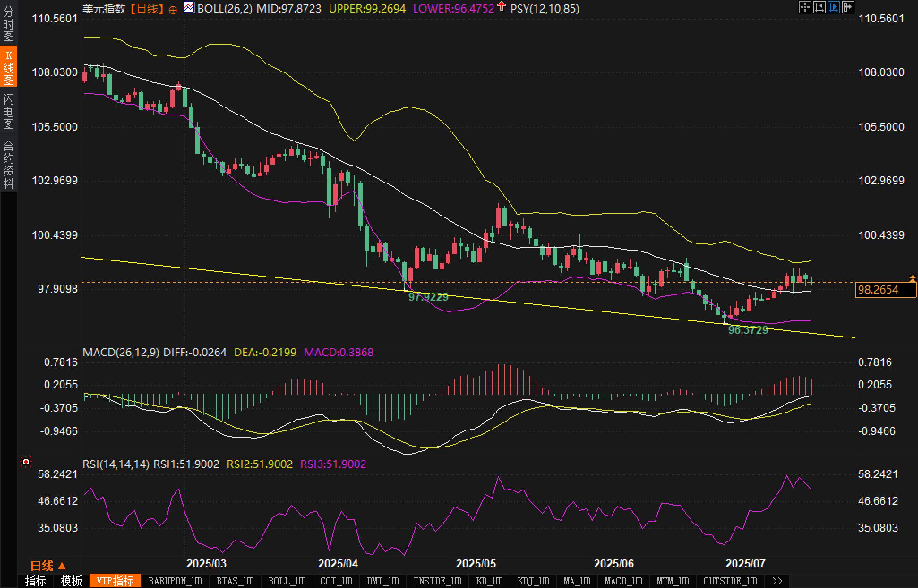This screenshot has width=918, height=588.
Task: Click the 96.3729 low price label
Action: 748,330
